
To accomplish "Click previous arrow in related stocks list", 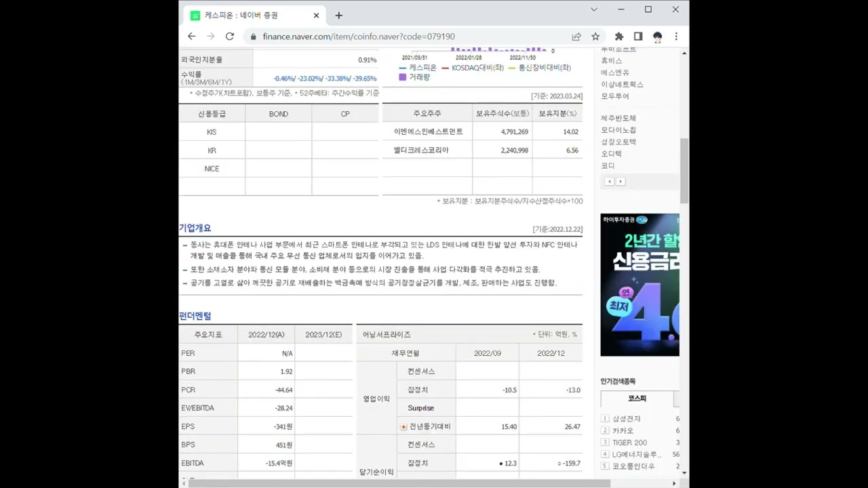I will (609, 182).
